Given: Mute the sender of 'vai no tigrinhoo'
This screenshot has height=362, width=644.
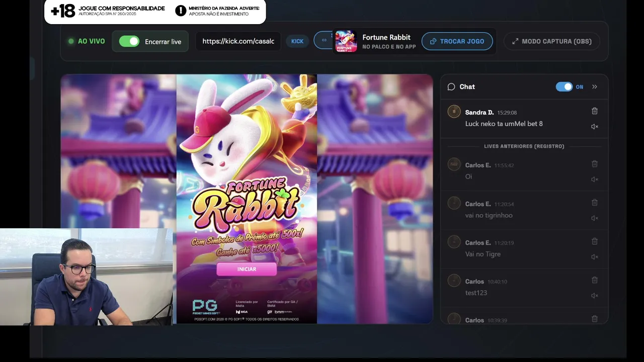Looking at the screenshot, I should [x=594, y=218].
